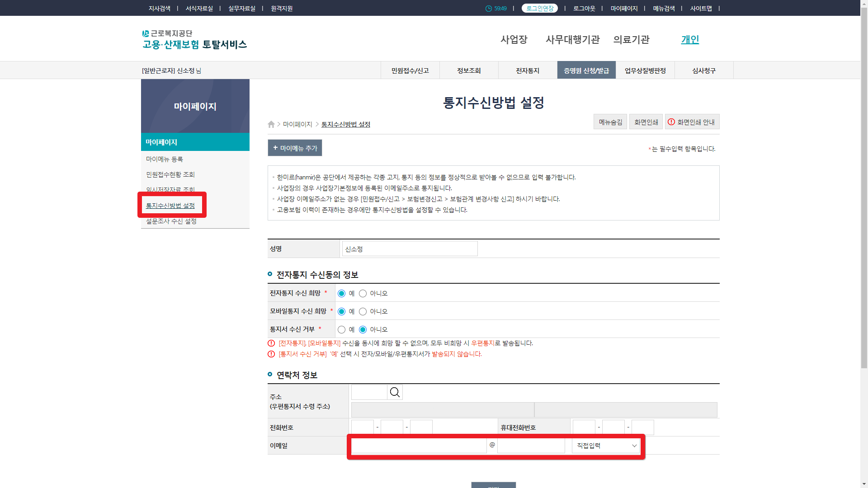Select the 개인 tab
The height and width of the screenshot is (488, 868).
tap(689, 40)
